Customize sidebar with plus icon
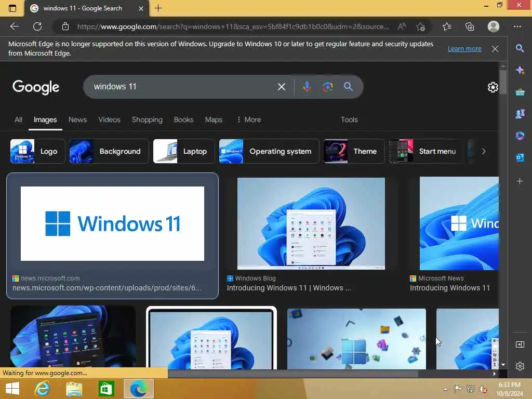 [520, 181]
